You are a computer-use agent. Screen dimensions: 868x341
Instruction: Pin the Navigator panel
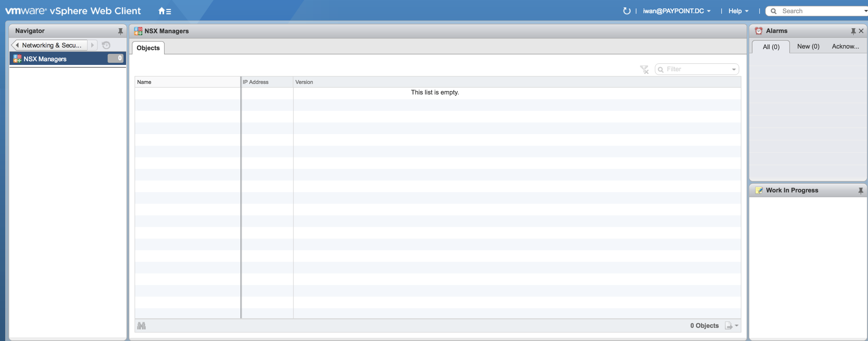(x=120, y=31)
